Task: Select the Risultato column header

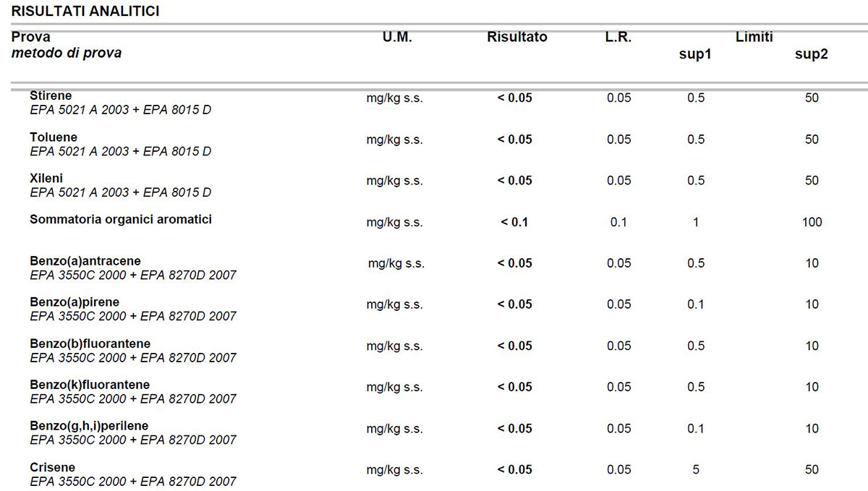Action: point(517,37)
